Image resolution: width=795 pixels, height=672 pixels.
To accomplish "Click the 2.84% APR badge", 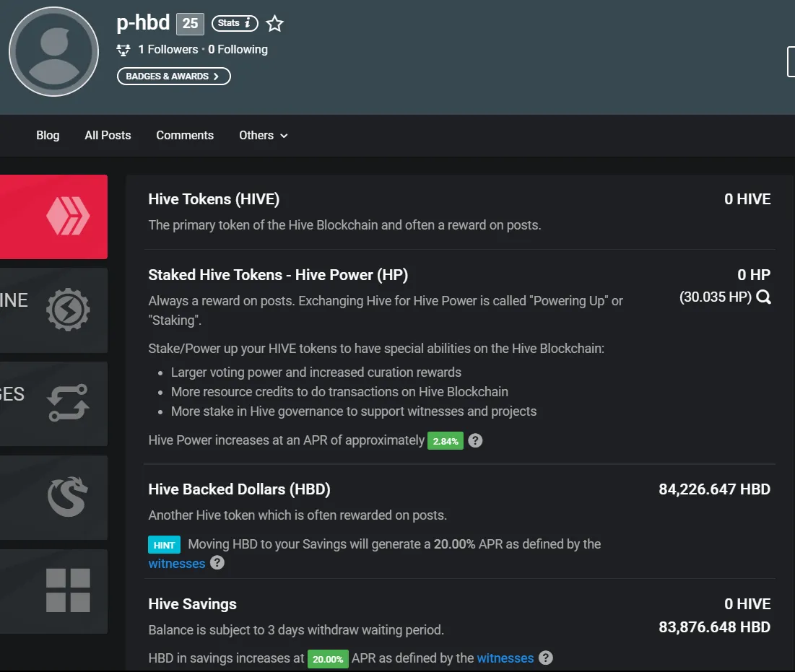I will click(446, 441).
